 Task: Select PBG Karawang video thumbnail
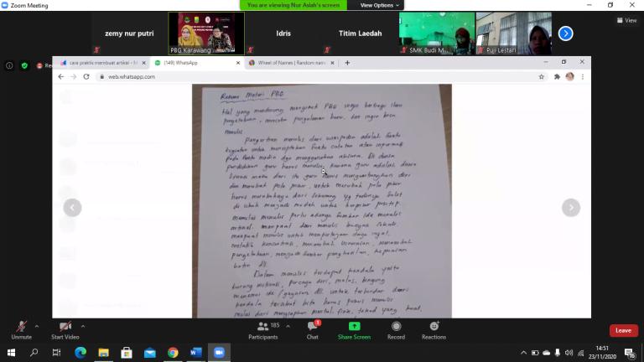point(206,34)
